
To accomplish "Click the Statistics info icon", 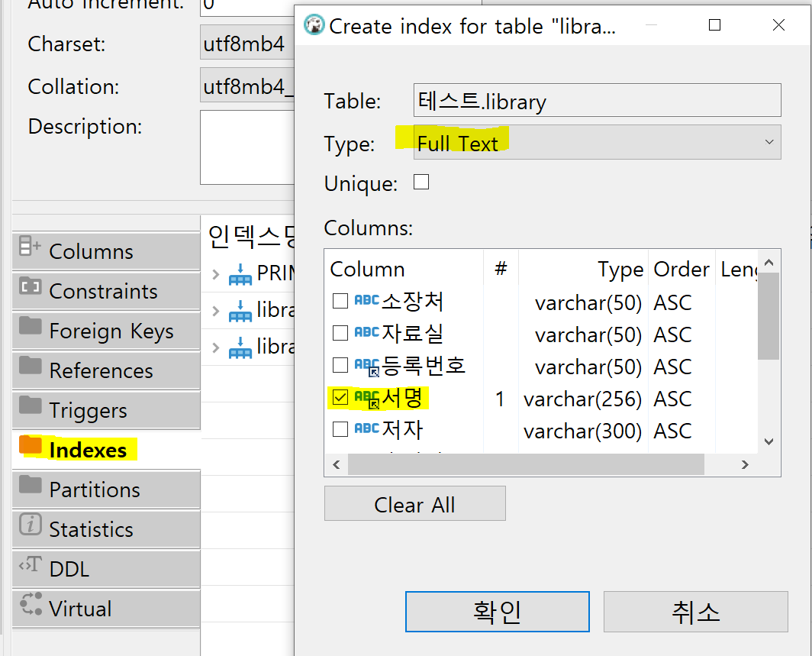I will pyautogui.click(x=31, y=525).
